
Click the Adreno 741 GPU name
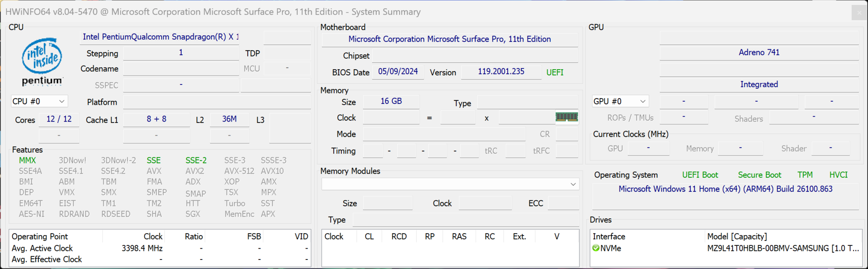click(x=759, y=52)
